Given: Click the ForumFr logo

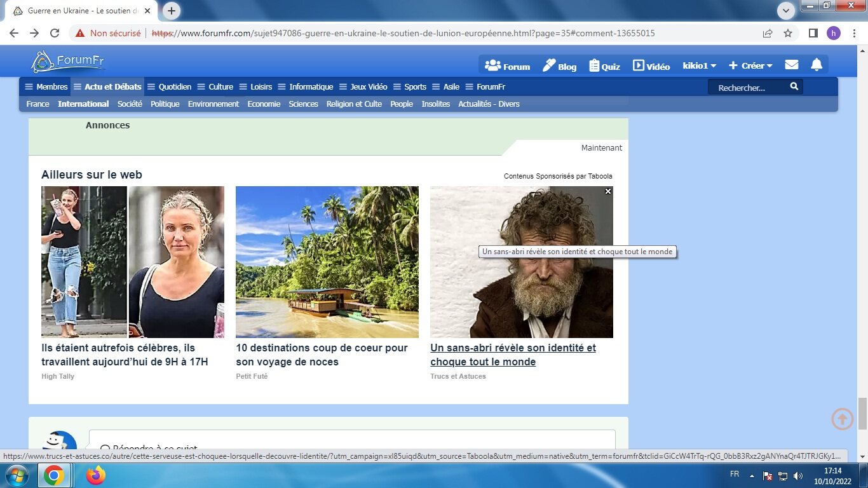Looking at the screenshot, I should (68, 62).
